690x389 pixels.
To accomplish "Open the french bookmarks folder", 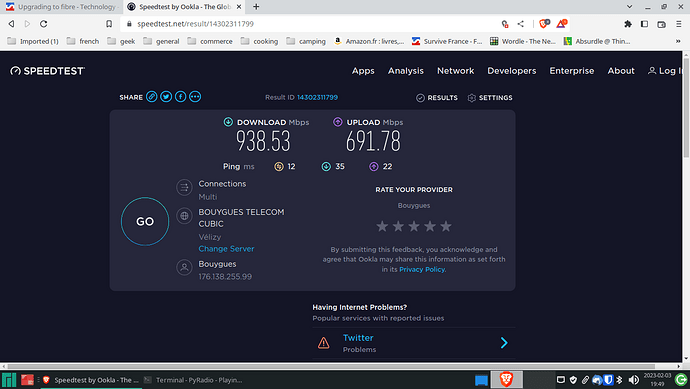I will click(83, 41).
